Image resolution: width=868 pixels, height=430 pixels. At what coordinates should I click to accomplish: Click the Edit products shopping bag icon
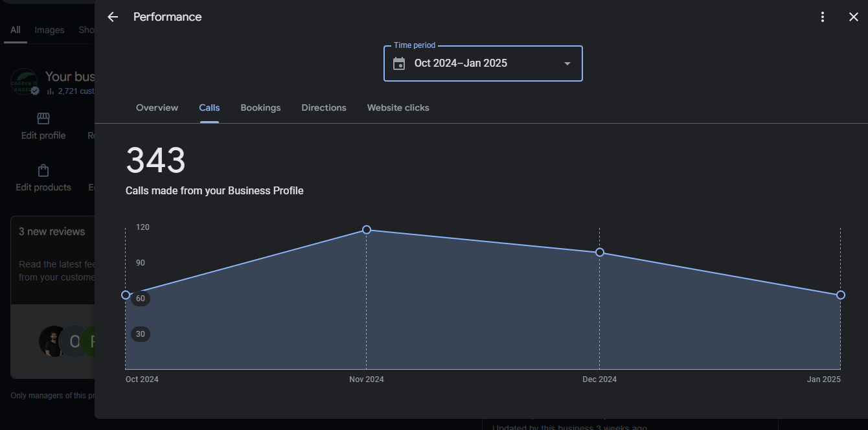point(43,171)
